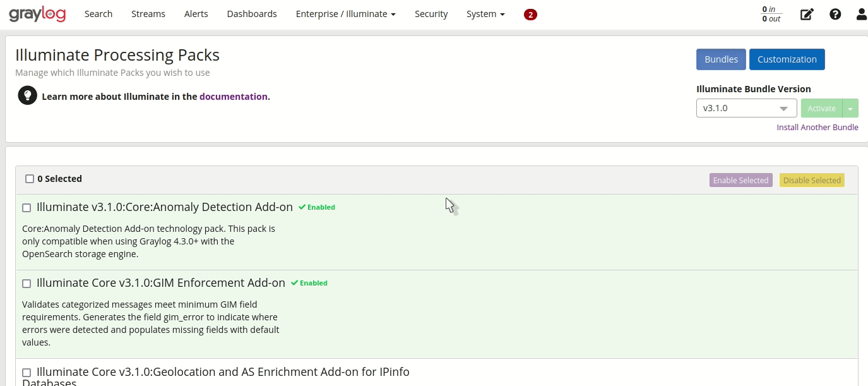Screen dimensions: 868x386
Task: Go to the Search page
Action: 98,14
